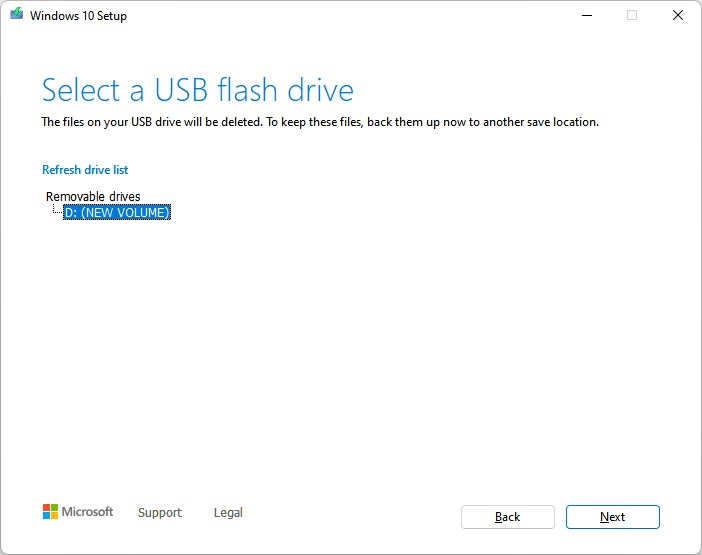Close the Windows 10 Setup window
The image size is (702, 555).
678,15
